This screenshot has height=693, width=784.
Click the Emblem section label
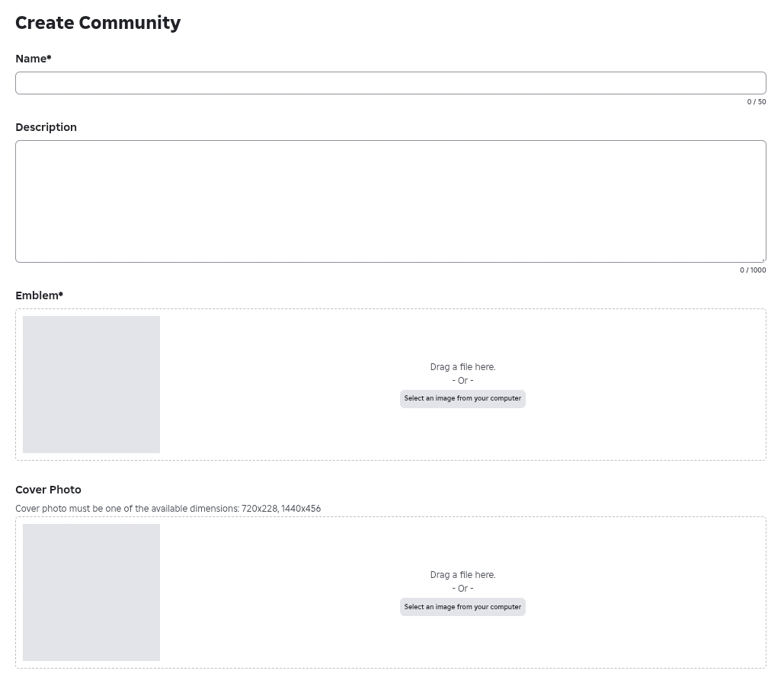(x=39, y=295)
